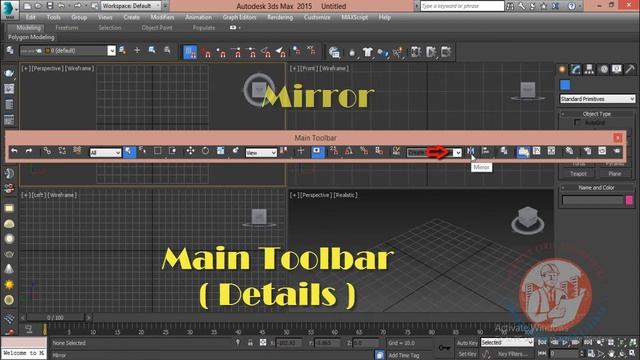Image resolution: width=640 pixels, height=360 pixels.
Task: Toggle Window/Crossing selection mode
Action: pos(172,151)
